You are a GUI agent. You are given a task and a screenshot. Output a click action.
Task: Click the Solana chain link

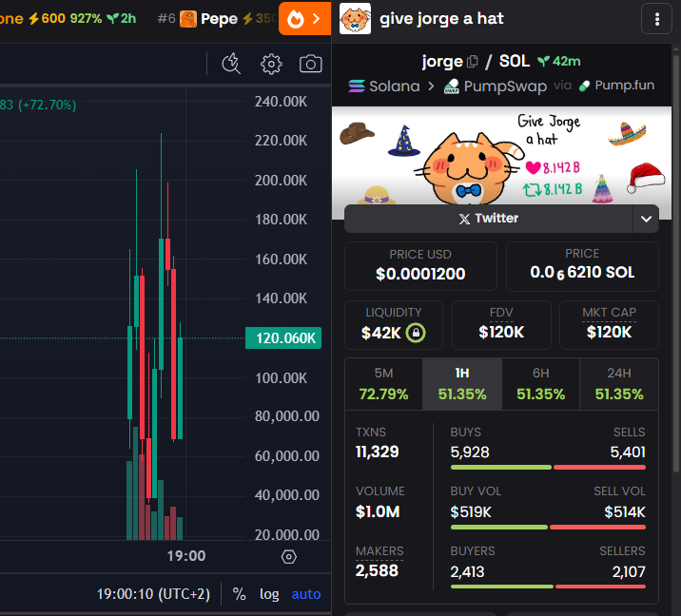384,86
